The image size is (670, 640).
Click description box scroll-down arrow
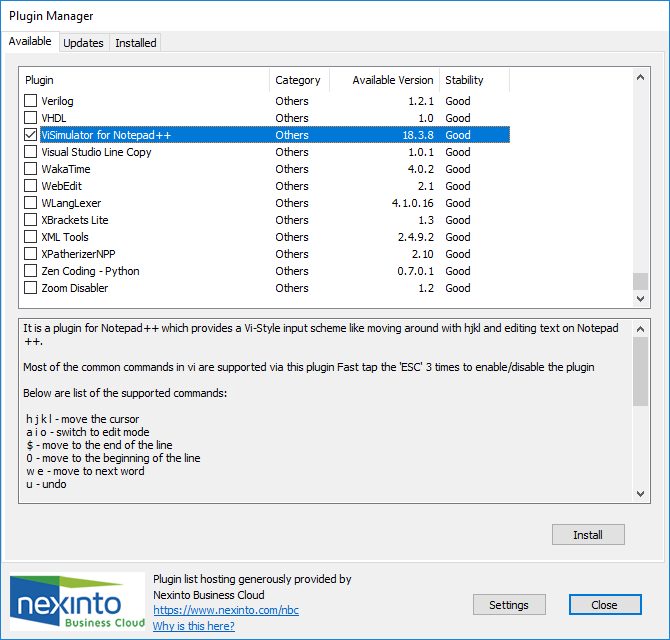click(x=640, y=493)
